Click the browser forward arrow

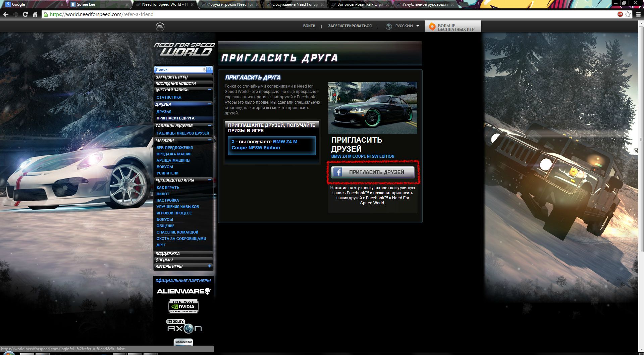tap(15, 14)
